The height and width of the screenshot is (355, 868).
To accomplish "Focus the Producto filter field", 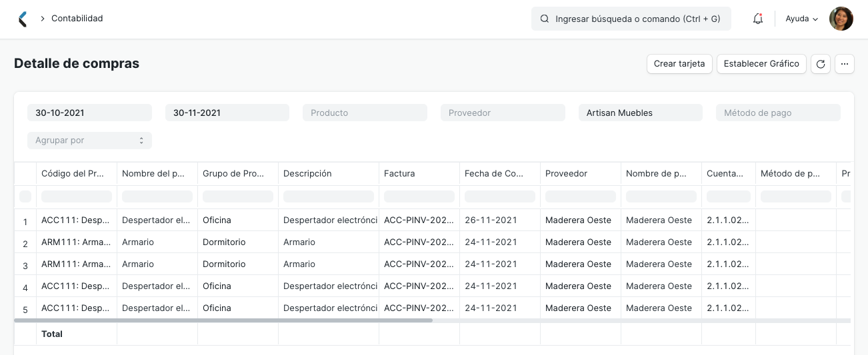I will click(365, 113).
